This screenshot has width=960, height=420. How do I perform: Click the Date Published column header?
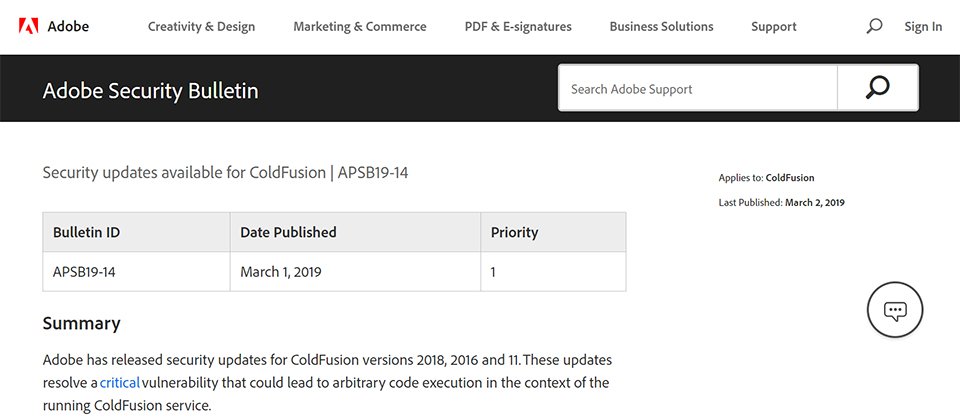click(289, 232)
